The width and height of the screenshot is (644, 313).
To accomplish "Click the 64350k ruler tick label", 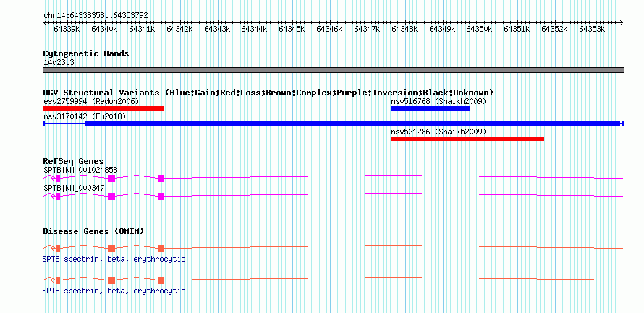I will pyautogui.click(x=479, y=29).
